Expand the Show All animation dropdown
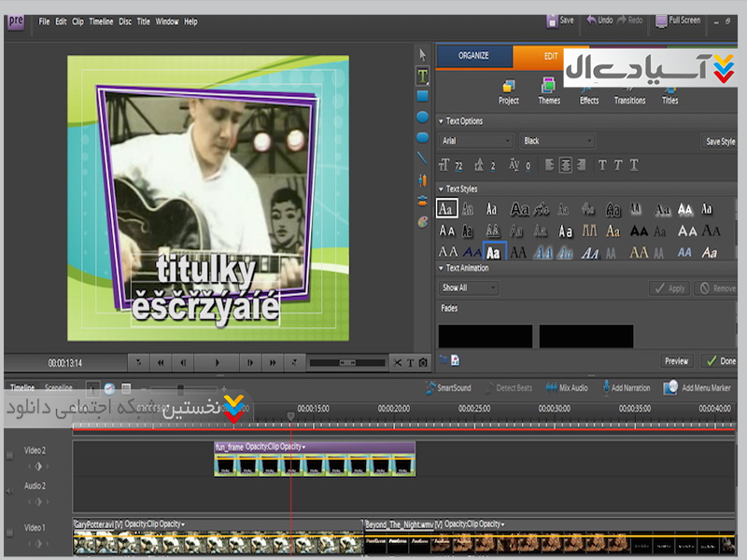747x560 pixels. pos(469,288)
